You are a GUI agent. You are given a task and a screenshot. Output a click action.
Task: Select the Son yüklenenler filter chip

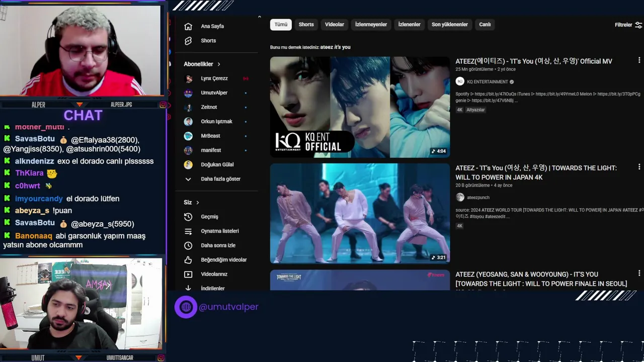[x=450, y=25]
